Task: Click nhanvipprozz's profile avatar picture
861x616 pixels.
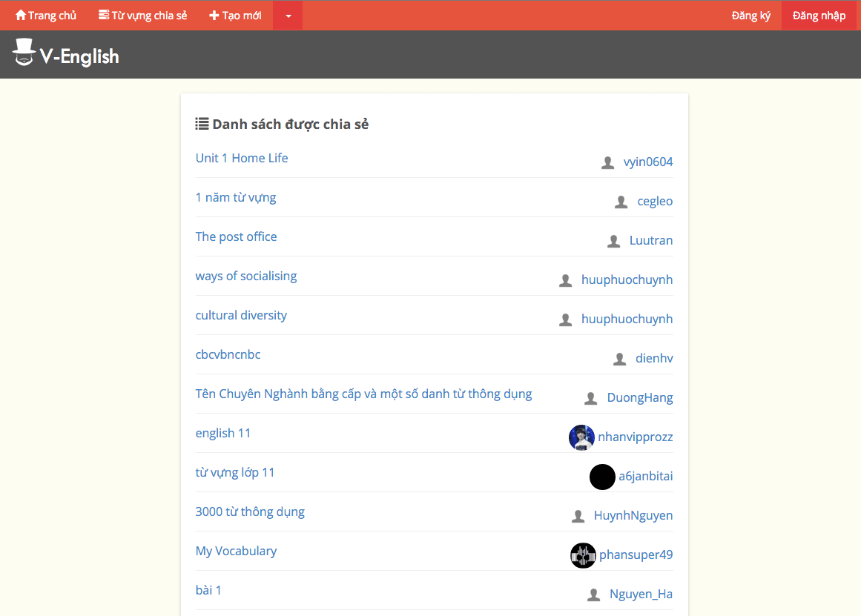Action: 581,437
